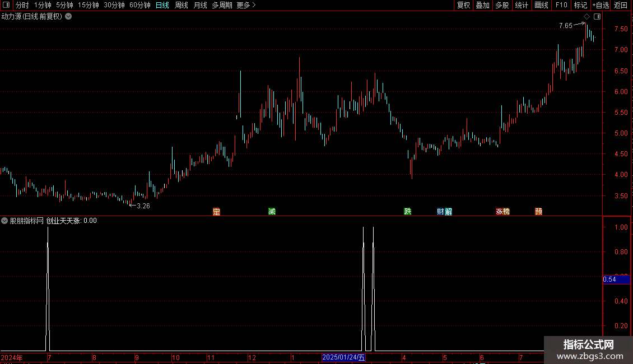Switch to 周线 weekly chart
Viewport: 633px width, 364px height.
pos(181,5)
